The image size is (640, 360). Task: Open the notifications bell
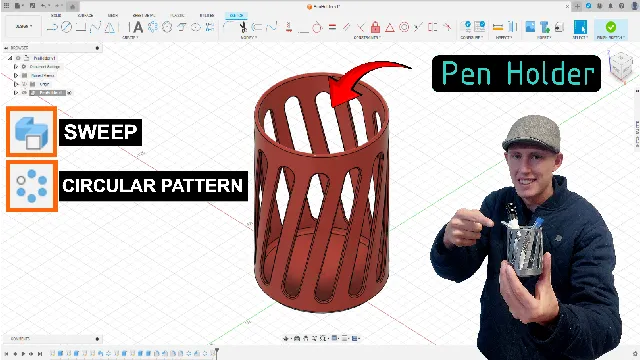pyautogui.click(x=611, y=6)
